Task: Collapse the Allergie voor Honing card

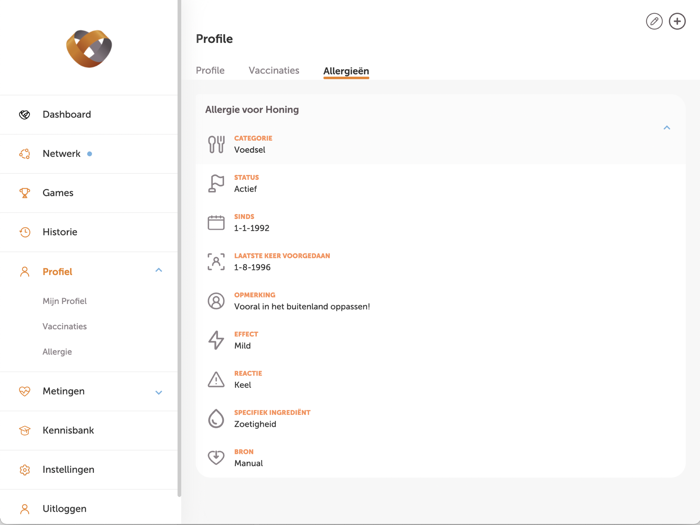Action: point(667,128)
